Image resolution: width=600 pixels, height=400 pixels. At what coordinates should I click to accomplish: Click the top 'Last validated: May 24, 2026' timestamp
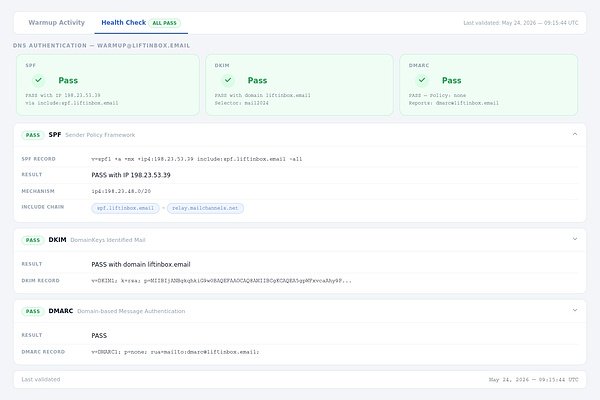(x=521, y=23)
